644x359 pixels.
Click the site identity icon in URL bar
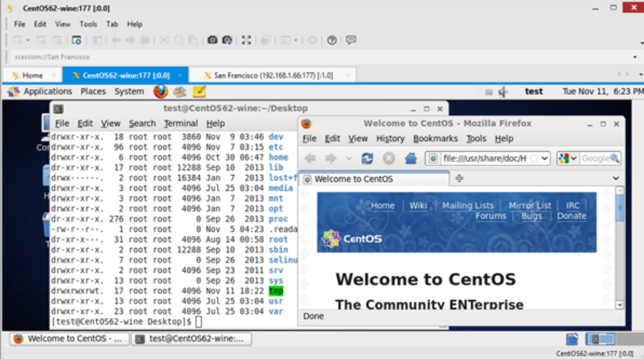pos(433,158)
